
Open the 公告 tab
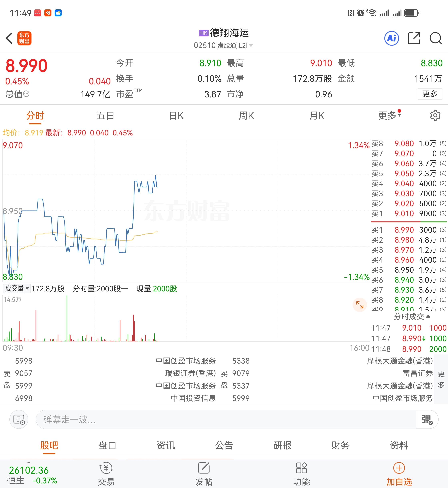pyautogui.click(x=224, y=445)
